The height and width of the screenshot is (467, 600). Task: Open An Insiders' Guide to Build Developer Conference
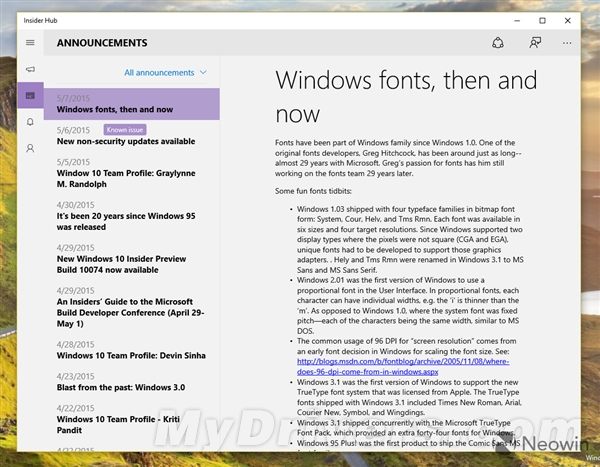pyautogui.click(x=124, y=312)
